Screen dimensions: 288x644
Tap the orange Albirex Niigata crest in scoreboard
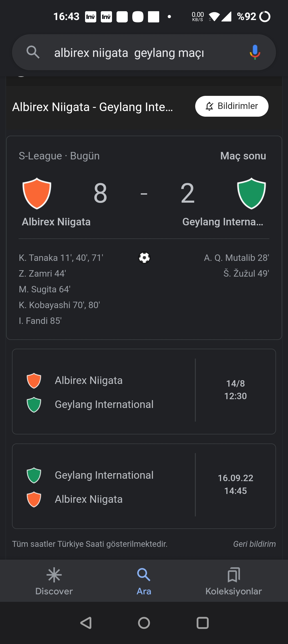pyautogui.click(x=37, y=193)
